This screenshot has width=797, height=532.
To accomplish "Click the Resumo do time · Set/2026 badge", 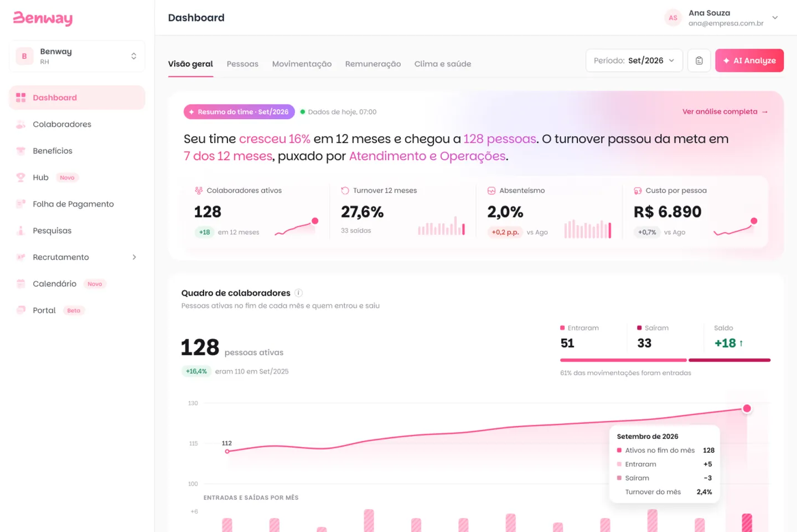I will click(x=239, y=112).
